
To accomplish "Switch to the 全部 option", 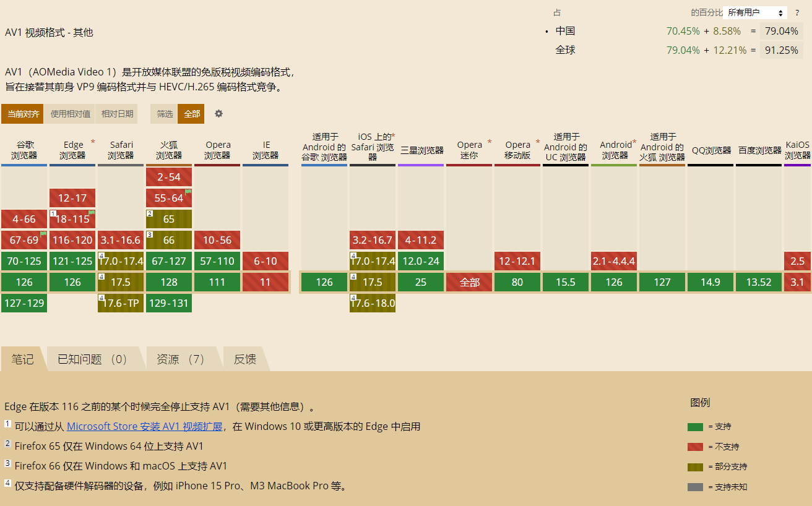I will click(192, 114).
